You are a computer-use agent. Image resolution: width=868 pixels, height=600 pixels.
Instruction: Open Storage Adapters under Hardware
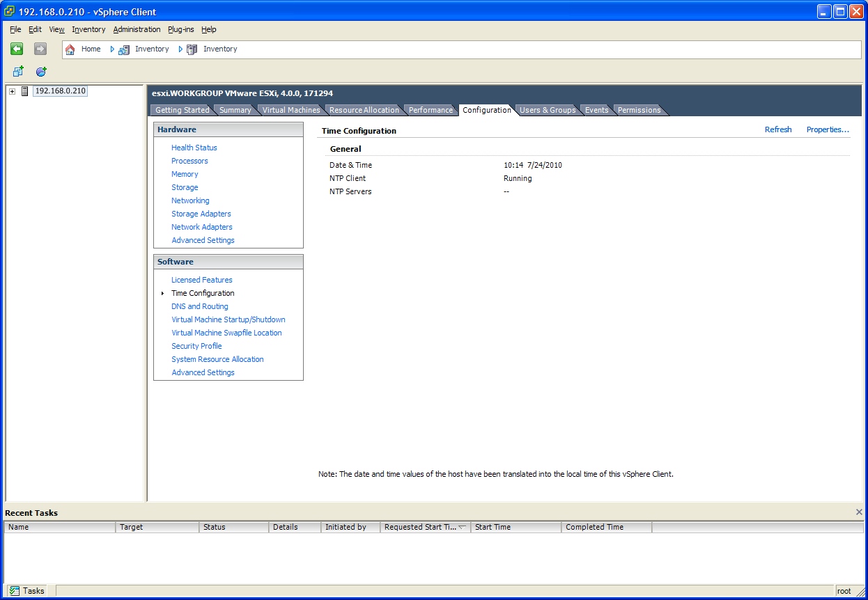tap(201, 214)
